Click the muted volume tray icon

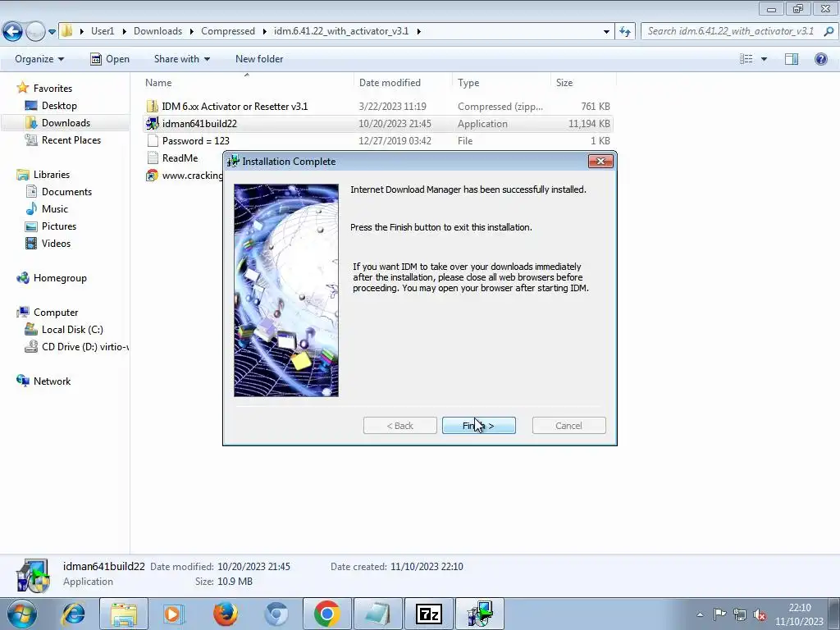coord(759,614)
